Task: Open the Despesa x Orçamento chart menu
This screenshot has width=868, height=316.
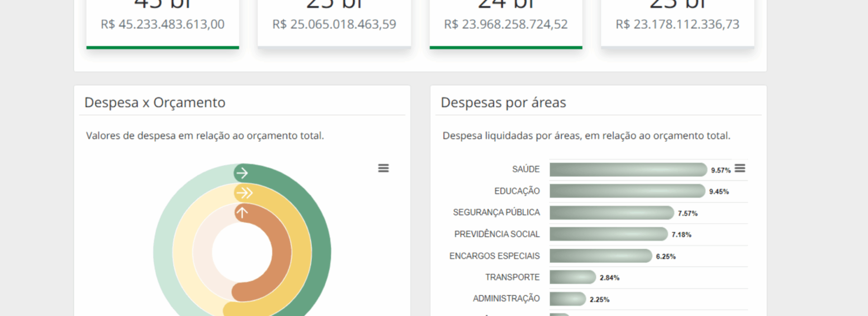Action: point(383,168)
